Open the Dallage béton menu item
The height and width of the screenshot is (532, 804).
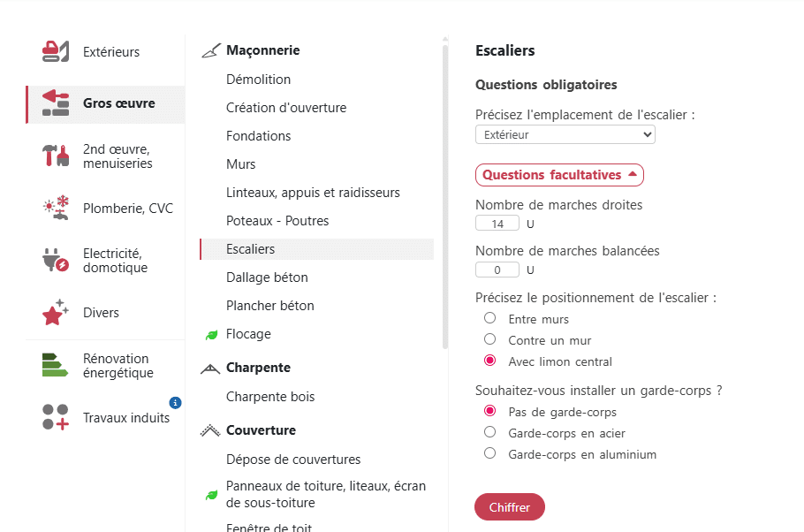pyautogui.click(x=267, y=277)
